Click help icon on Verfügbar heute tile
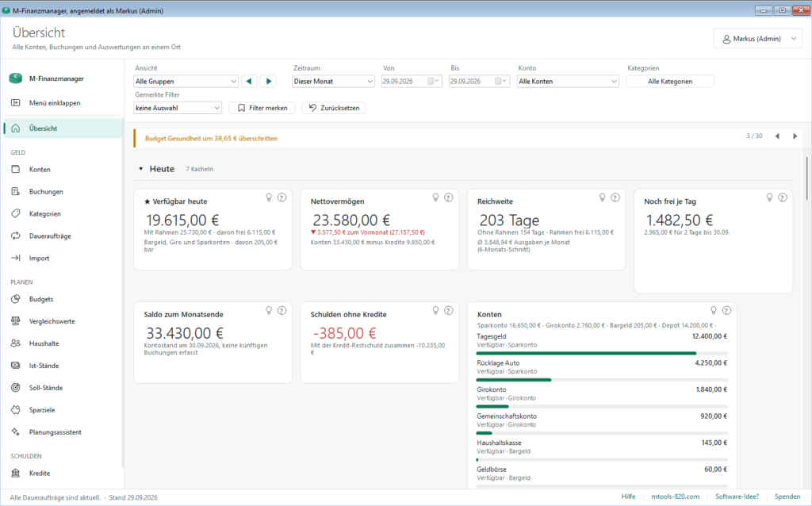The height and width of the screenshot is (506, 812). click(x=282, y=197)
